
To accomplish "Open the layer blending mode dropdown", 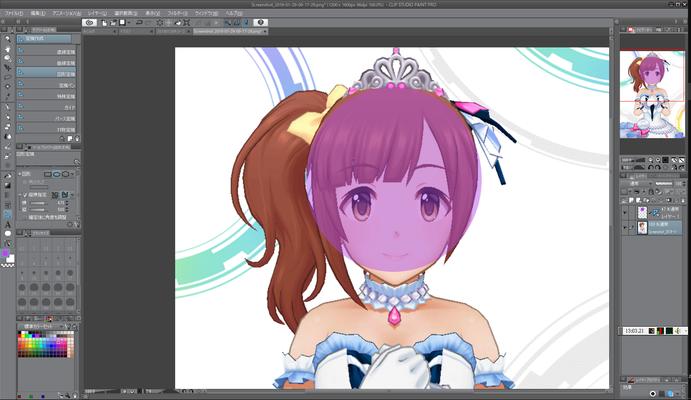I will 636,184.
